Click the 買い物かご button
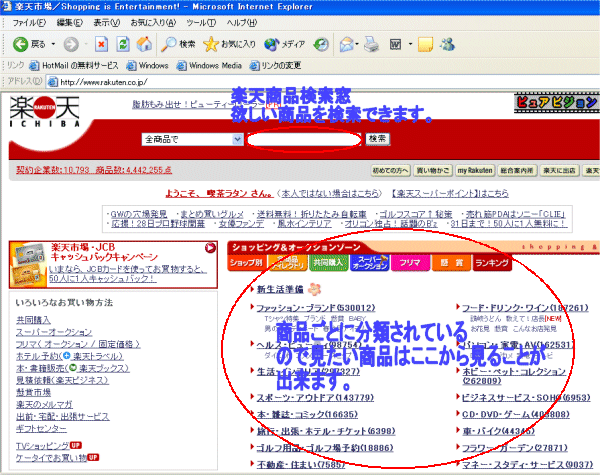600x475 pixels. tap(433, 171)
